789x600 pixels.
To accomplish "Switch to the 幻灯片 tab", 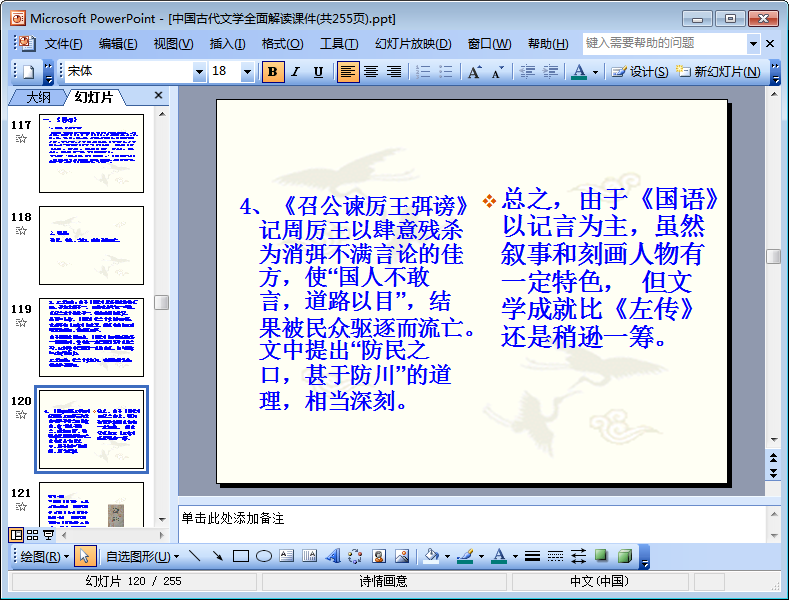I will pos(94,97).
